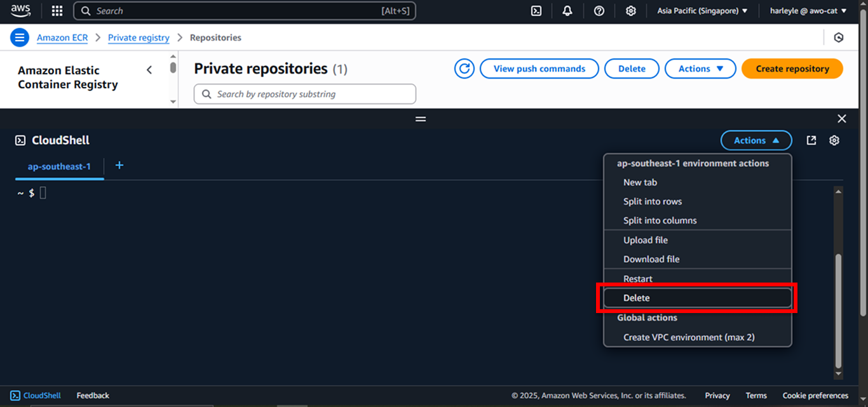Choose Create VPC environment (max 2)
Screen dimensions: 868x407
pyautogui.click(x=698, y=337)
